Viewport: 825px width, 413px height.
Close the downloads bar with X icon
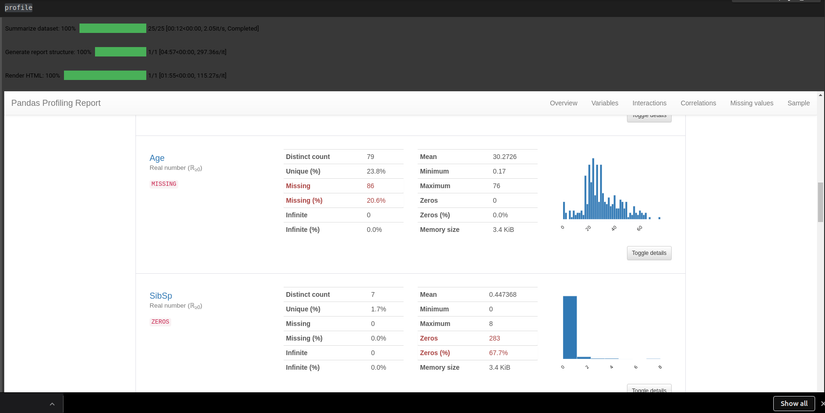(822, 404)
